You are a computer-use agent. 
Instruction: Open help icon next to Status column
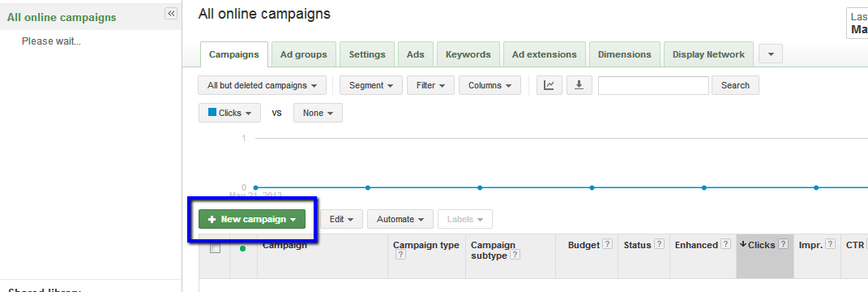tap(659, 244)
